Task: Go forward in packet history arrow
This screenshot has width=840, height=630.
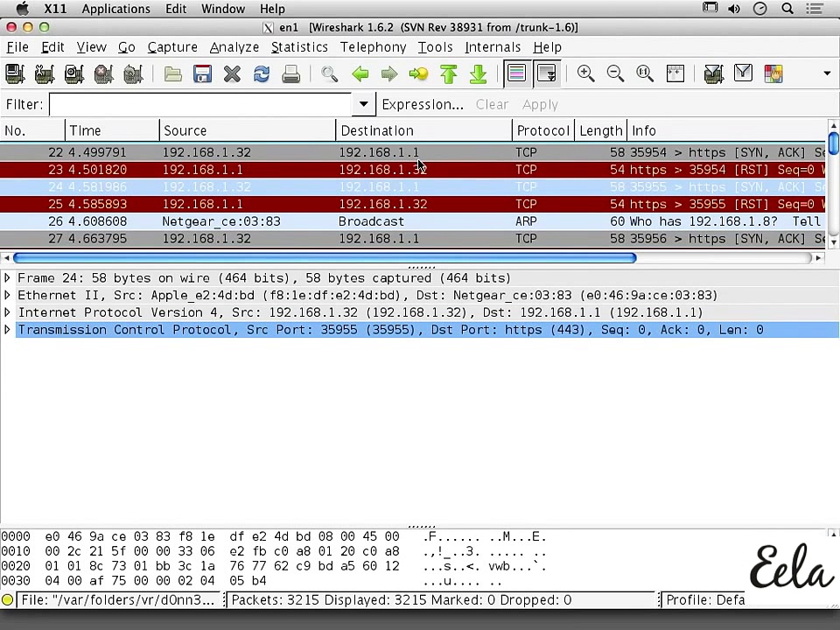Action: (389, 73)
